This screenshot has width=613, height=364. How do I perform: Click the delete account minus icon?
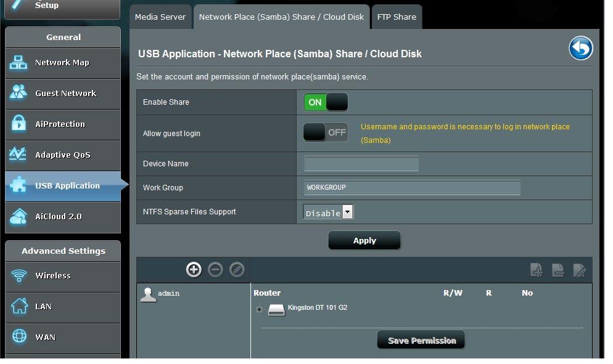pos(215,270)
